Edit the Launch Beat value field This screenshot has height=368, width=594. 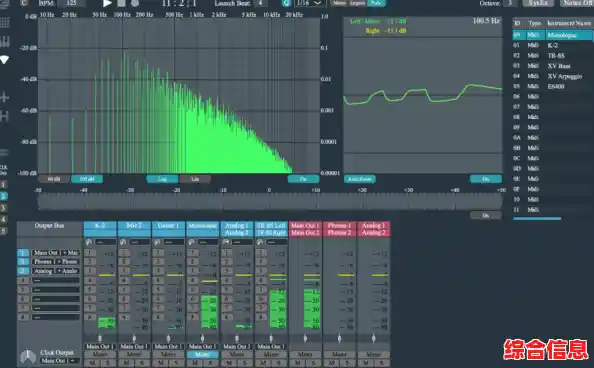261,3
